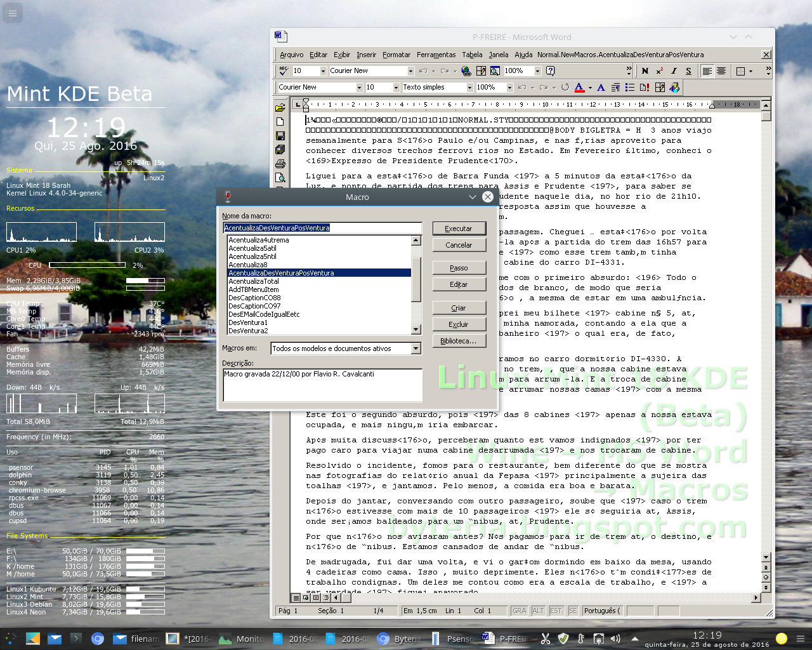Open the 'Macros em' dropdown list

tap(416, 348)
